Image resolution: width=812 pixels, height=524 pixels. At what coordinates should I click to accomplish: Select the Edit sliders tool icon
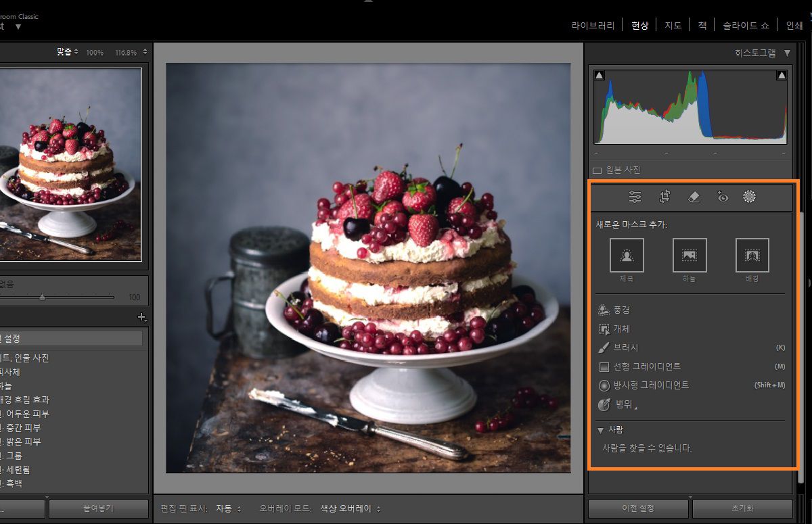635,197
